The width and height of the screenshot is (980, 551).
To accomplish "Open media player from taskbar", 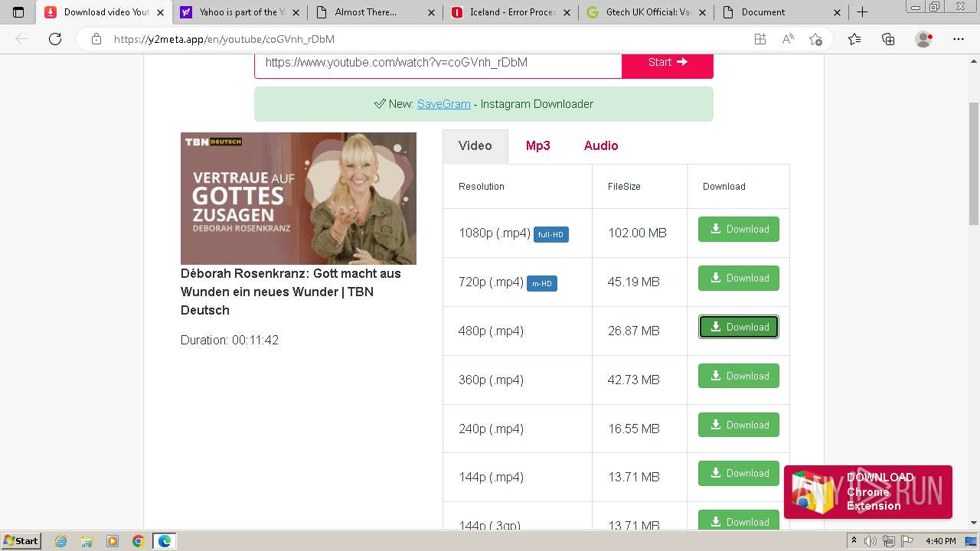I will [x=113, y=541].
